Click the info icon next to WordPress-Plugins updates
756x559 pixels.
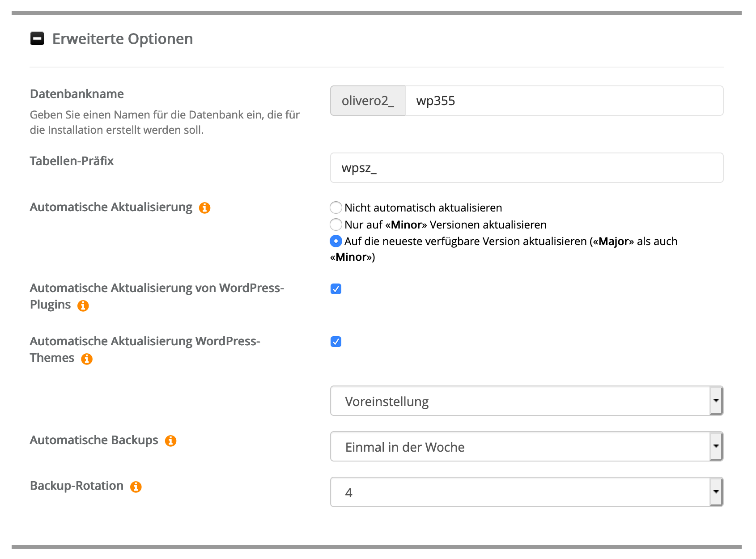point(83,305)
